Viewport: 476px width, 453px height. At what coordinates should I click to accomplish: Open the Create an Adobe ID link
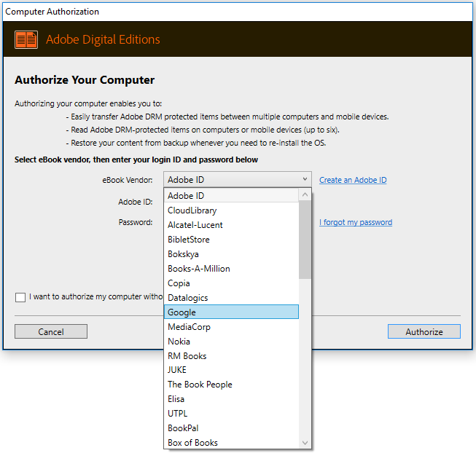tap(353, 180)
